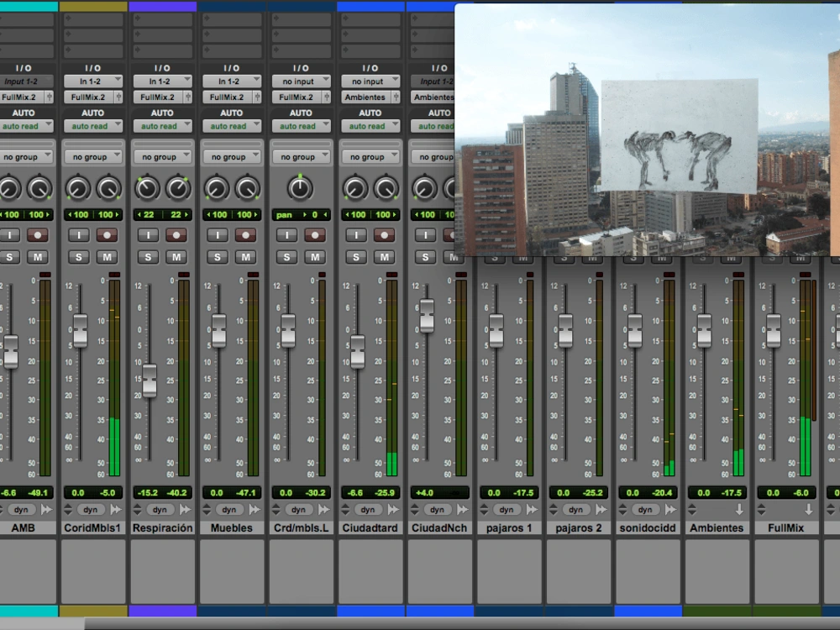Click the dyn button on Respiración track
Viewport: 840px width, 630px height.
coord(160,510)
